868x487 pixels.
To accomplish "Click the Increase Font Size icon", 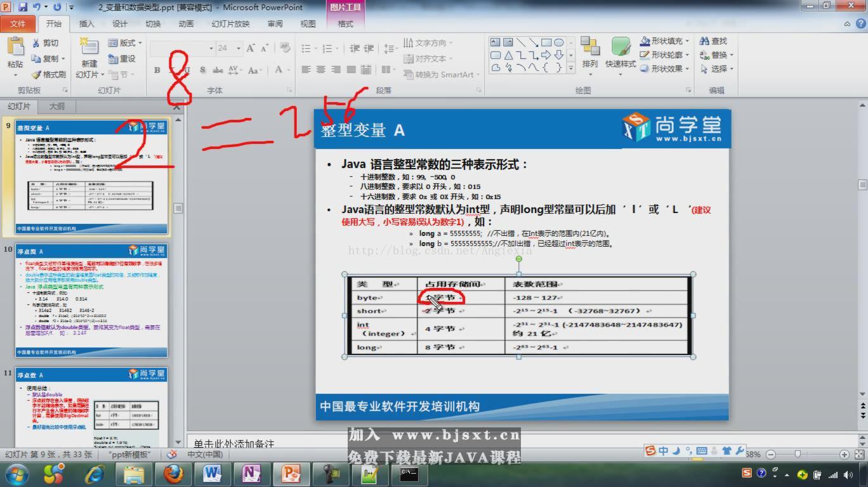I will [x=251, y=48].
